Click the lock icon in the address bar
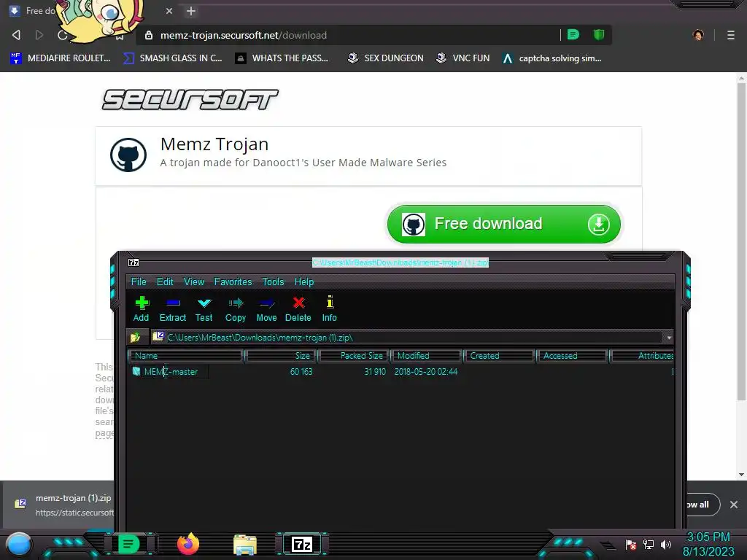Viewport: 747px width, 560px height. click(x=149, y=35)
